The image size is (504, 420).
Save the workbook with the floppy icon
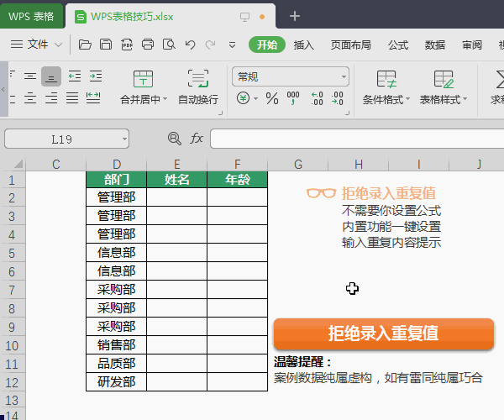[x=106, y=45]
